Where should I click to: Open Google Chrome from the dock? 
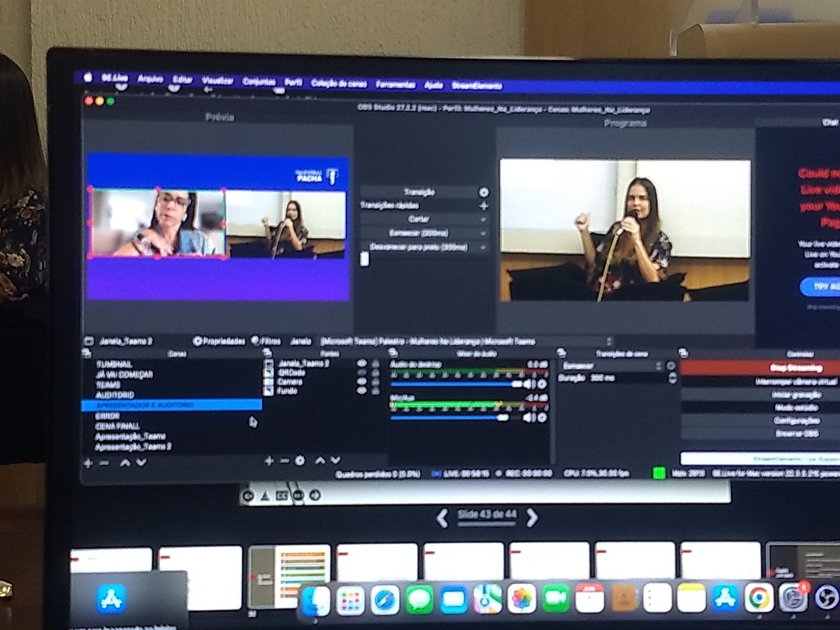(x=759, y=598)
